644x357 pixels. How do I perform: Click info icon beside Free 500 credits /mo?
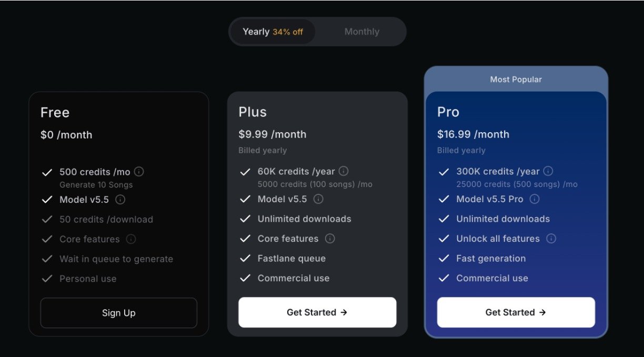tap(139, 172)
